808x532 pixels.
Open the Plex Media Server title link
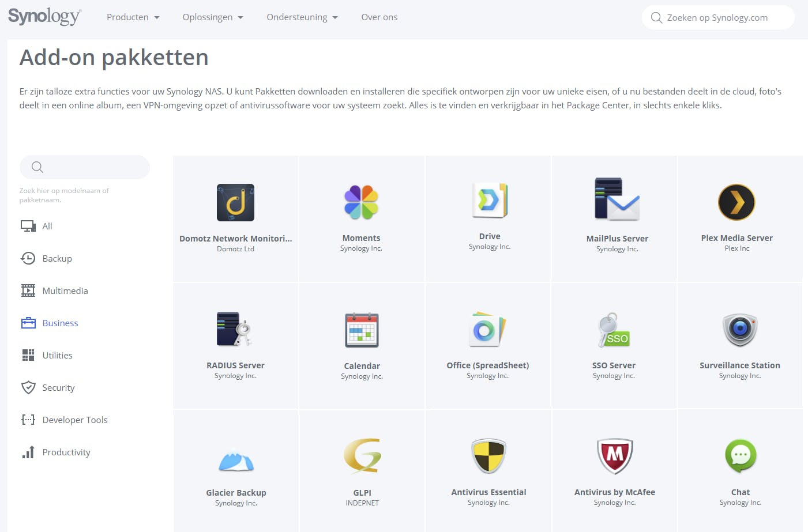click(737, 237)
